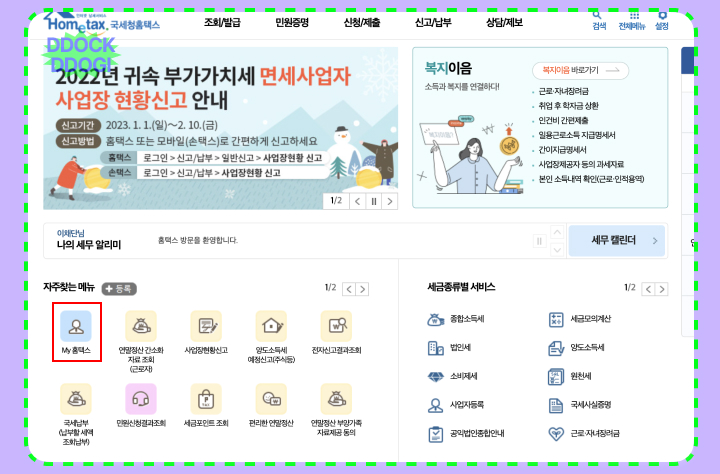The image size is (720, 474).
Task: Pause the banner slideshow
Action: click(374, 201)
